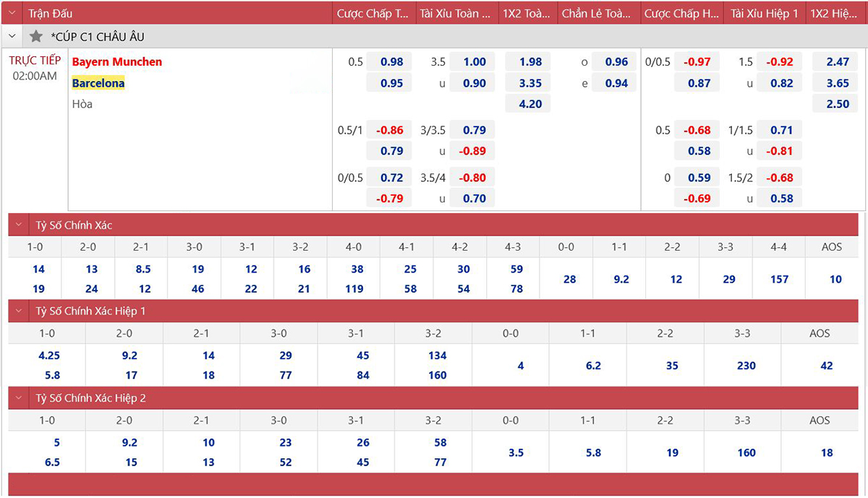Image resolution: width=868 pixels, height=498 pixels.
Task: Choose even bet at 0.94 odds
Action: 616,83
